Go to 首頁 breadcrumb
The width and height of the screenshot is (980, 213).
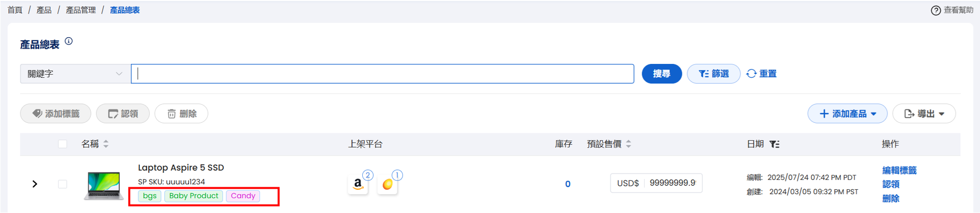tap(15, 10)
